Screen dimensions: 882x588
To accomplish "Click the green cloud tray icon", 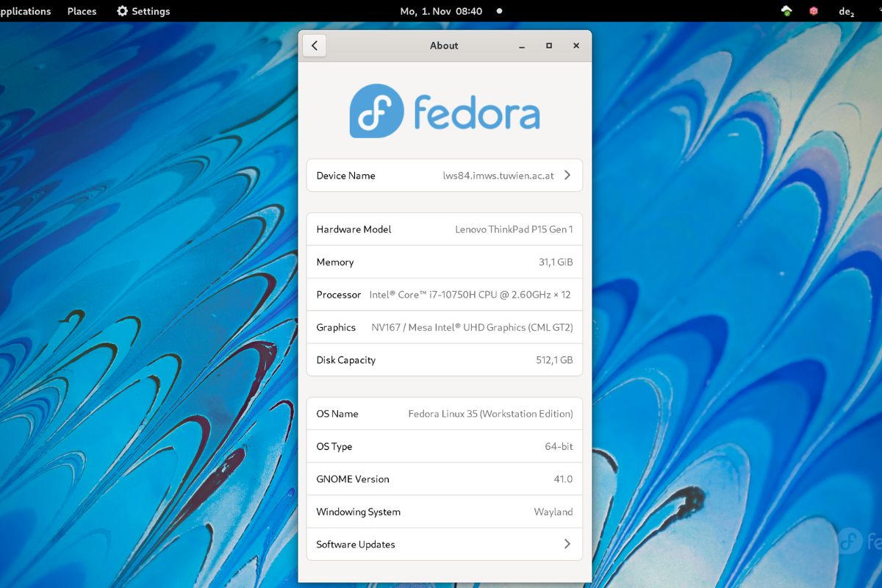I will pyautogui.click(x=786, y=11).
